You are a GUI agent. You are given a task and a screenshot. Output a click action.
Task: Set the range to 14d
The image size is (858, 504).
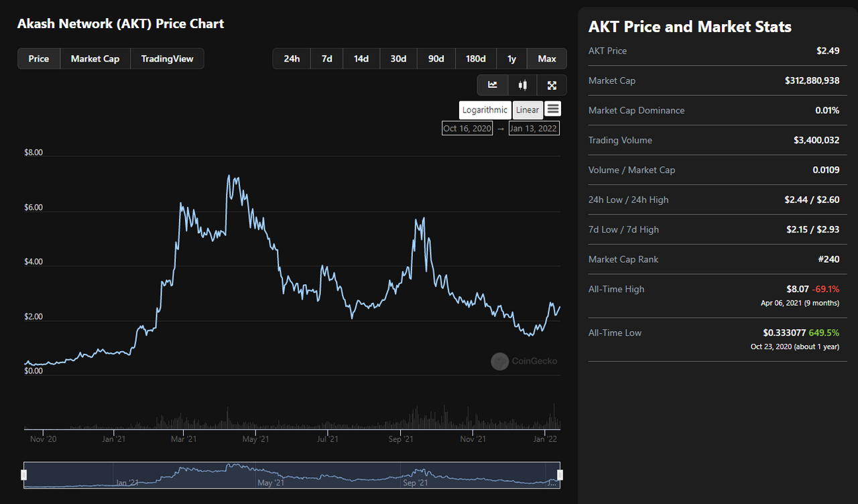[361, 59]
